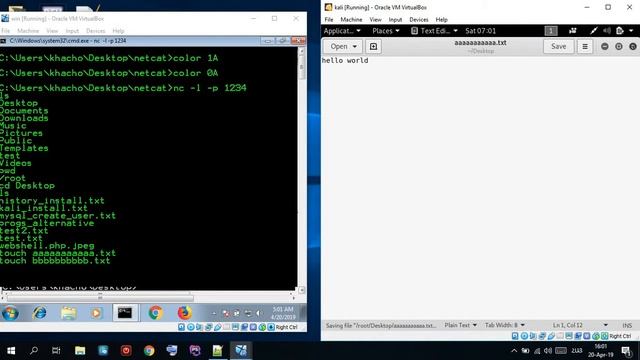Click the host Windows 10 Start button
The image size is (640, 360).
click(x=11, y=351)
